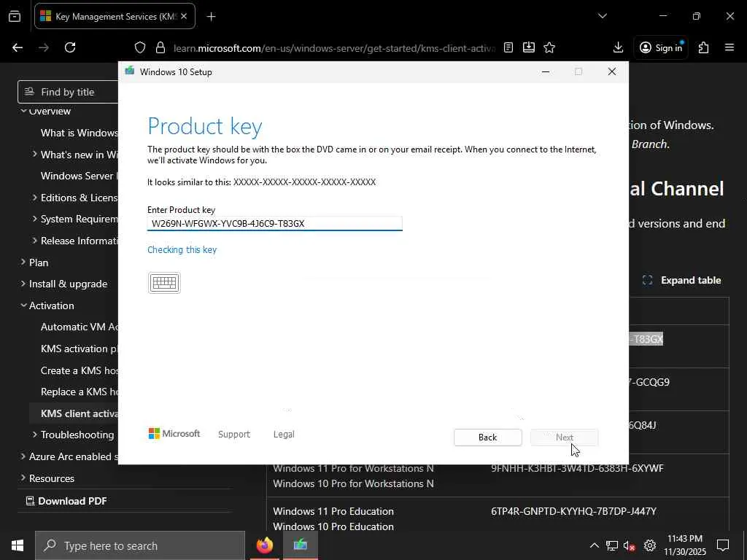Open a new browser tab

[x=211, y=16]
